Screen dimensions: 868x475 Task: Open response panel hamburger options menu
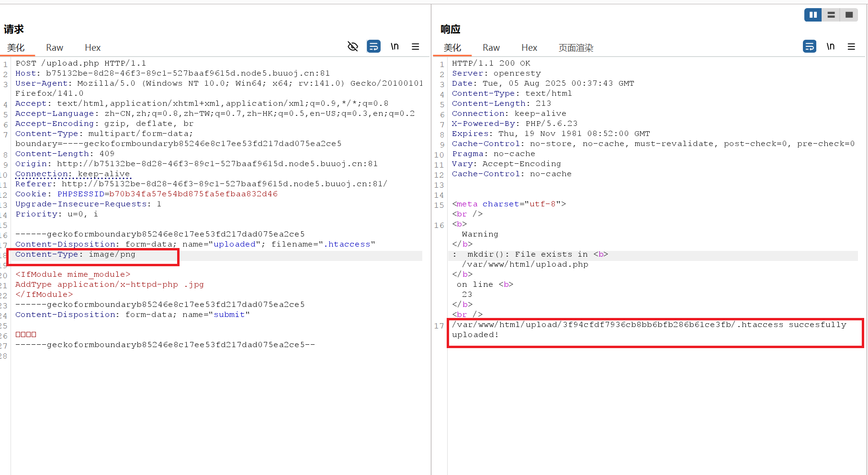pos(851,46)
